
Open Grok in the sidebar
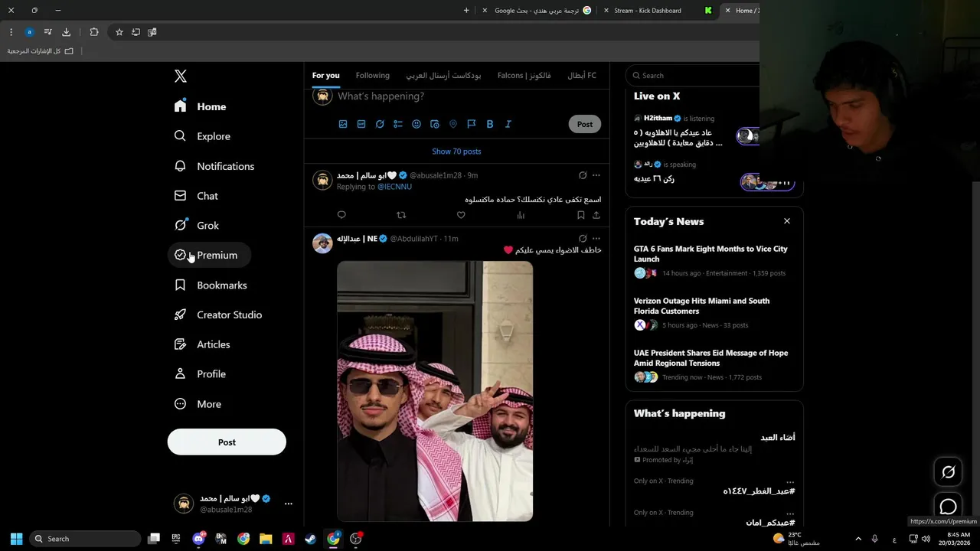[197, 226]
